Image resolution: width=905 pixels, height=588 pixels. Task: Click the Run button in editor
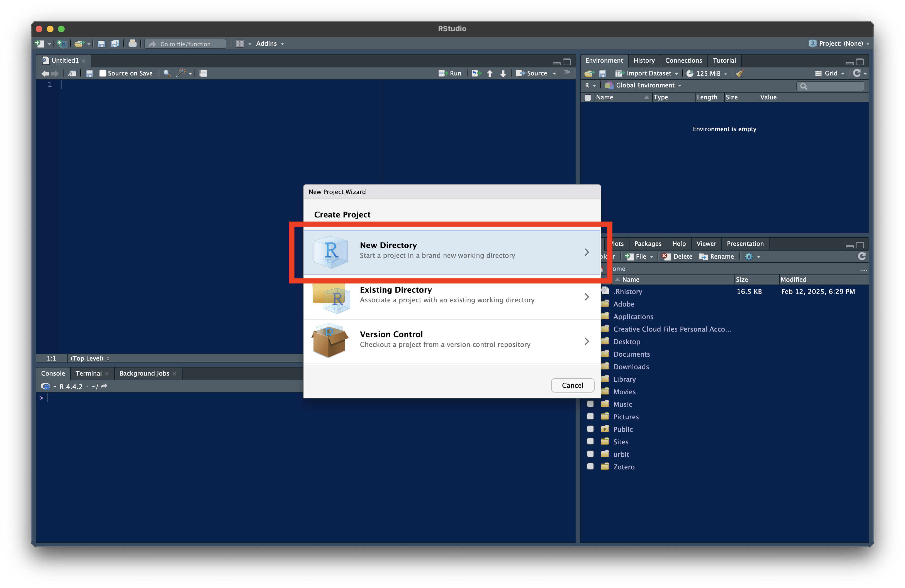pyautogui.click(x=450, y=73)
